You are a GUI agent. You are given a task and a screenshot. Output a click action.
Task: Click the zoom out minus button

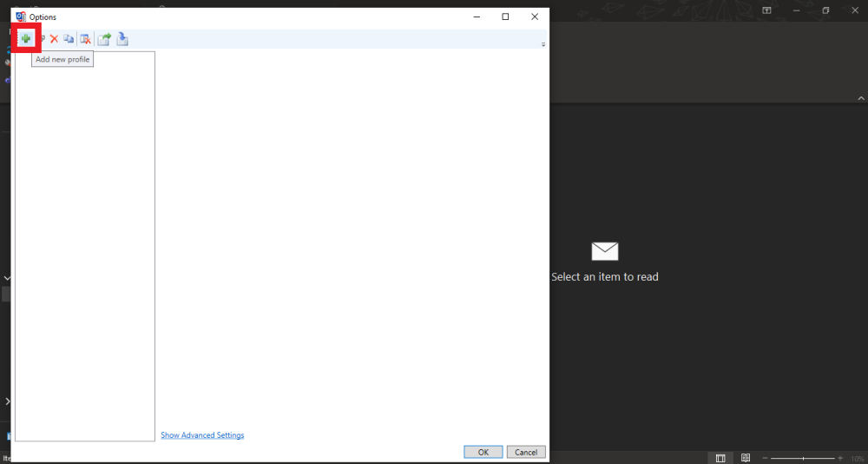766,458
